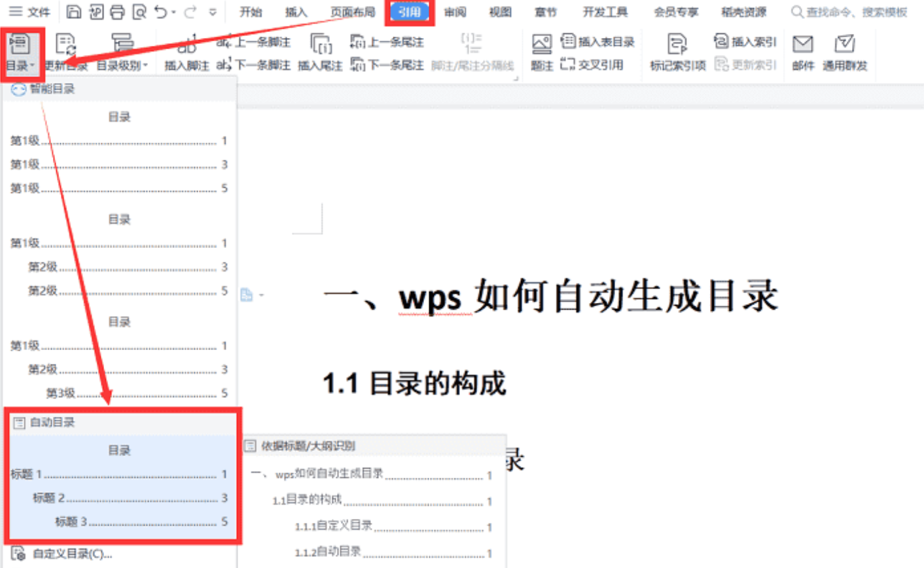924x568 pixels.
Task: Click the undo arrow icon
Action: pos(160,12)
